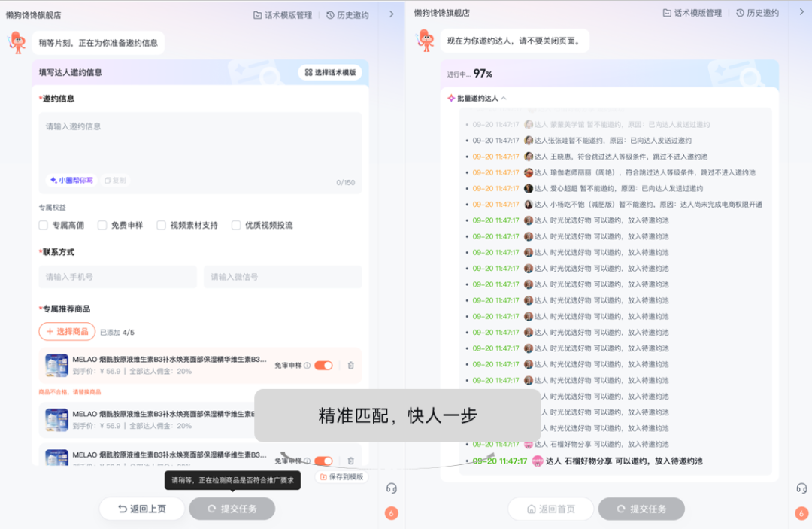Click the info icon beside first 免审申样

click(x=307, y=366)
